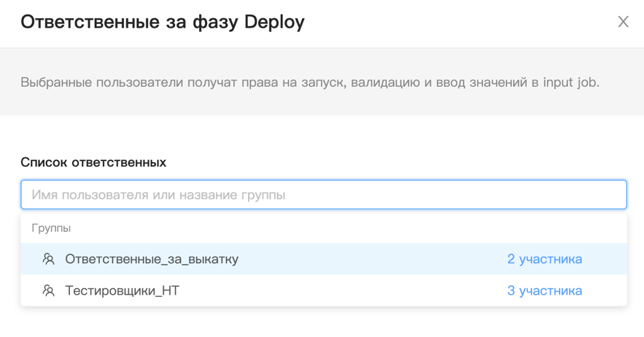Click group icon beside Тестировщики_НТ
Image resolution: width=644 pixels, height=337 pixels.
coord(49,290)
